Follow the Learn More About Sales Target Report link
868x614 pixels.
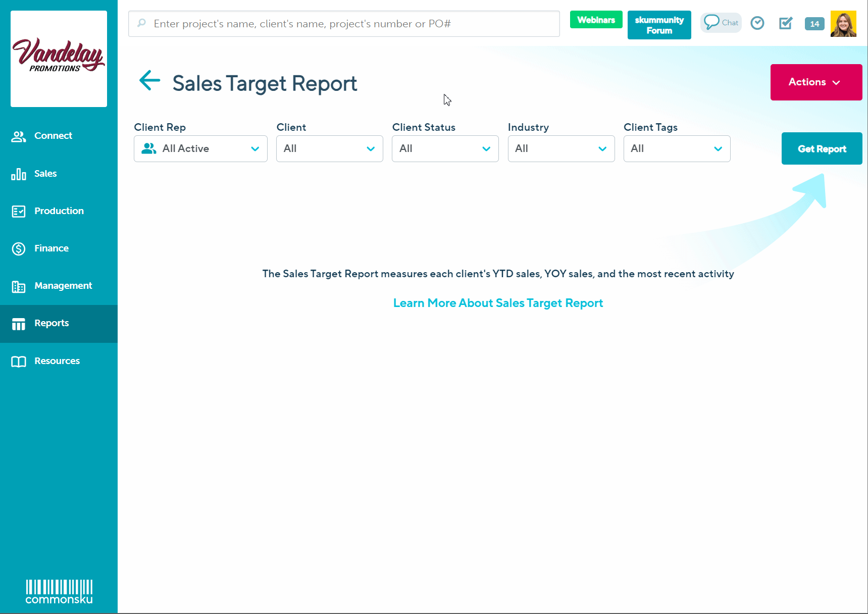(x=498, y=303)
